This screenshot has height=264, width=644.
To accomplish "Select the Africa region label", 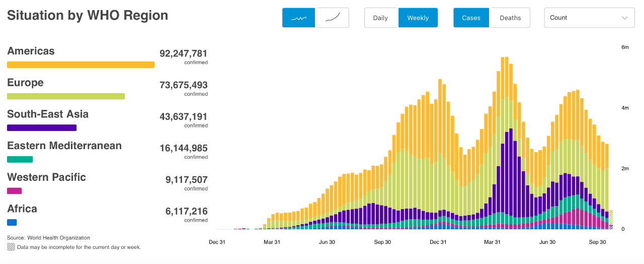I will [22, 209].
